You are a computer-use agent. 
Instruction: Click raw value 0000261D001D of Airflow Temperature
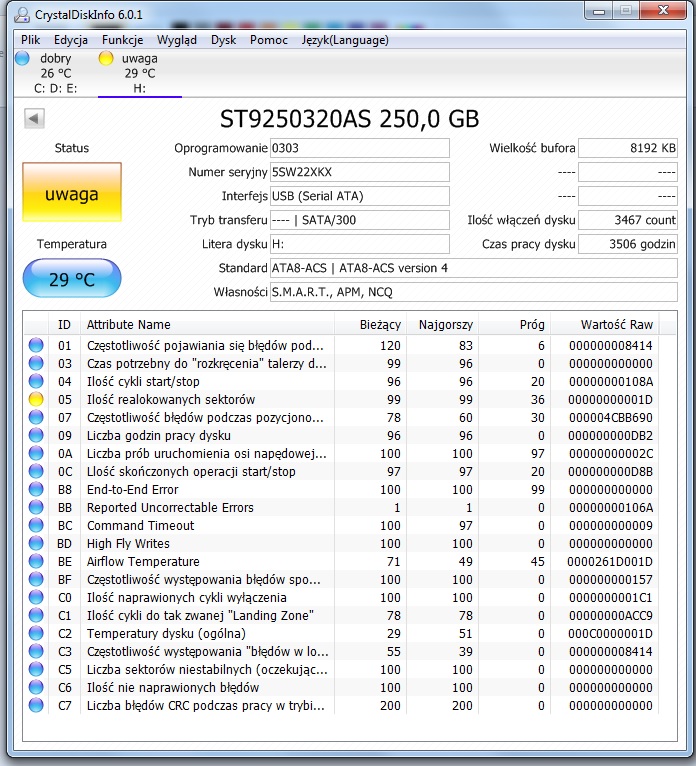(610, 561)
